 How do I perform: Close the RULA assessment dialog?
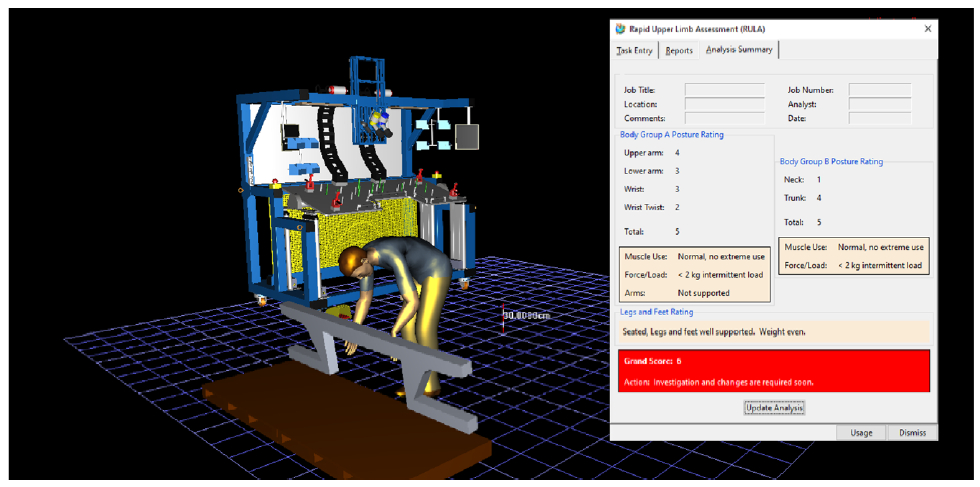coord(927,29)
